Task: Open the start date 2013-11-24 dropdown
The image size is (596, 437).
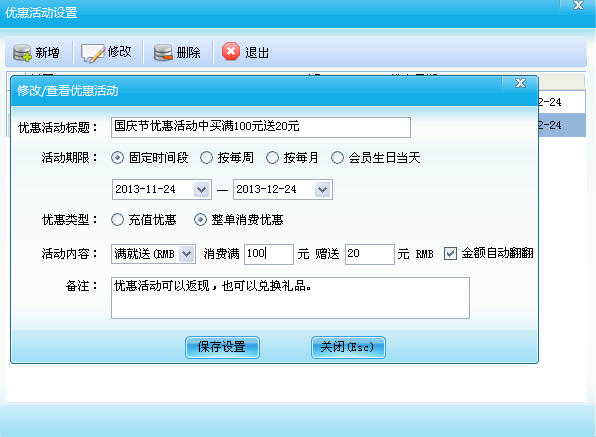Action: pos(201,189)
